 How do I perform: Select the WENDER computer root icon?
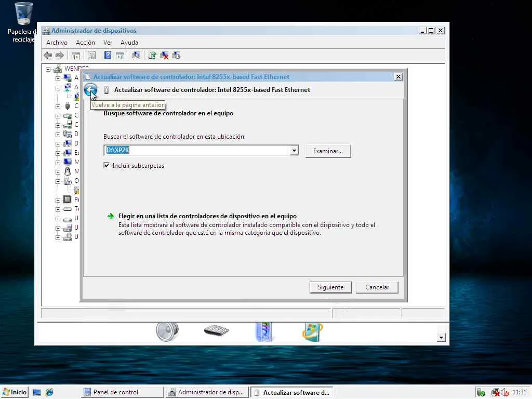58,69
